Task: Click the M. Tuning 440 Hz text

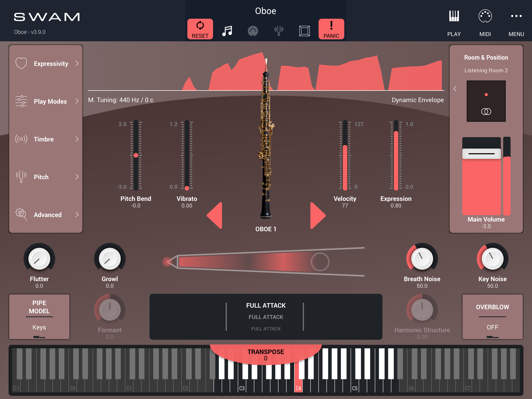Action: pos(121,100)
